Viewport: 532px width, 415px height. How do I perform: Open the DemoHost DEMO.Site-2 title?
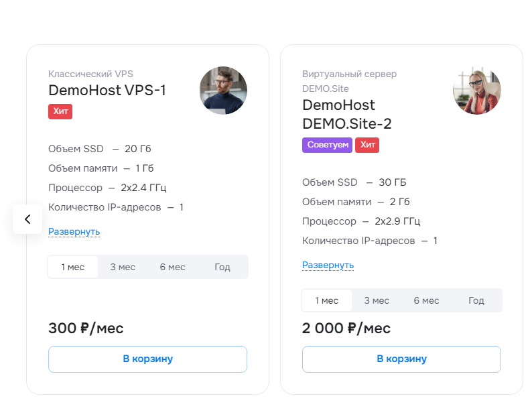click(347, 115)
